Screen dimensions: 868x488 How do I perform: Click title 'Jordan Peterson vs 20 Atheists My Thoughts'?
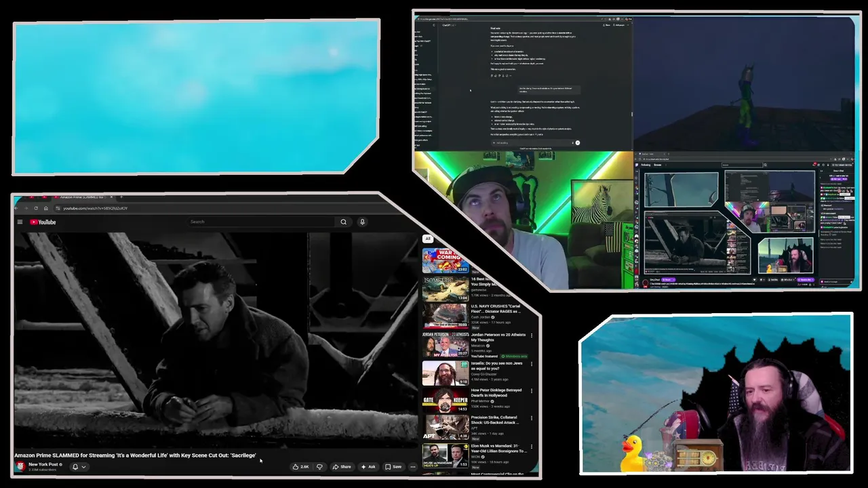(498, 338)
